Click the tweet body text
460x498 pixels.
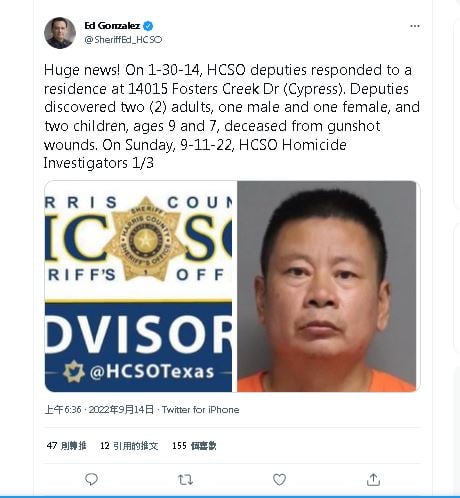point(232,117)
